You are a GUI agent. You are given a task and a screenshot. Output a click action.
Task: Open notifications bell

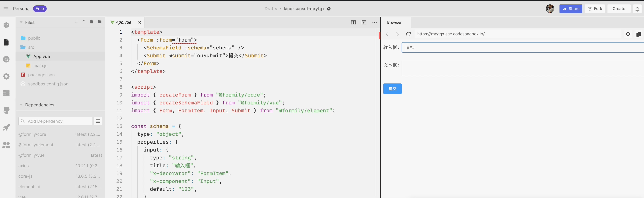[x=637, y=9]
